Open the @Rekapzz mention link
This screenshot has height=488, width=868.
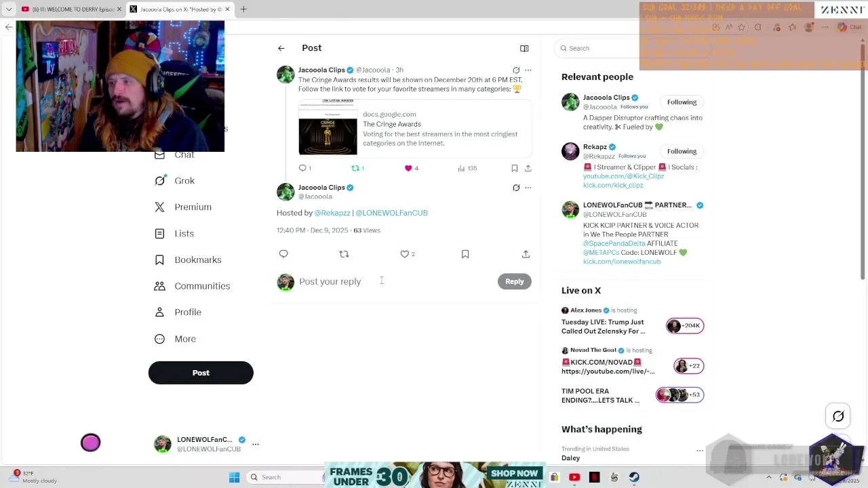(x=332, y=213)
